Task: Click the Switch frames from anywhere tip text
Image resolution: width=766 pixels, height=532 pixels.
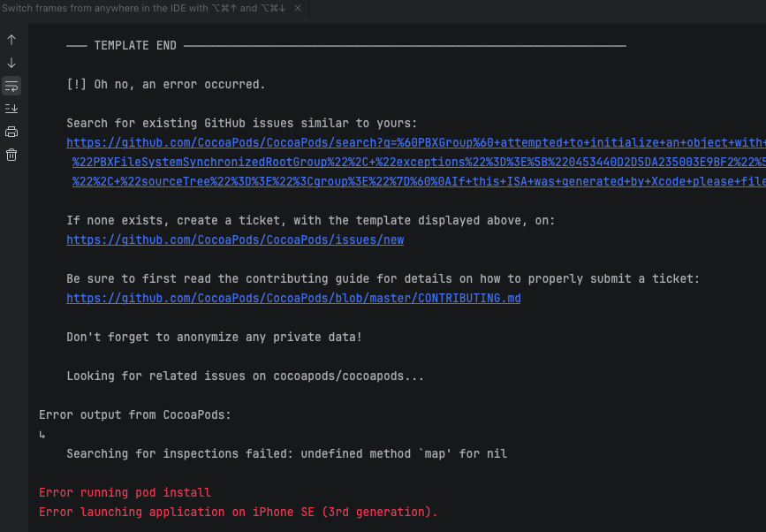Action: pyautogui.click(x=144, y=8)
